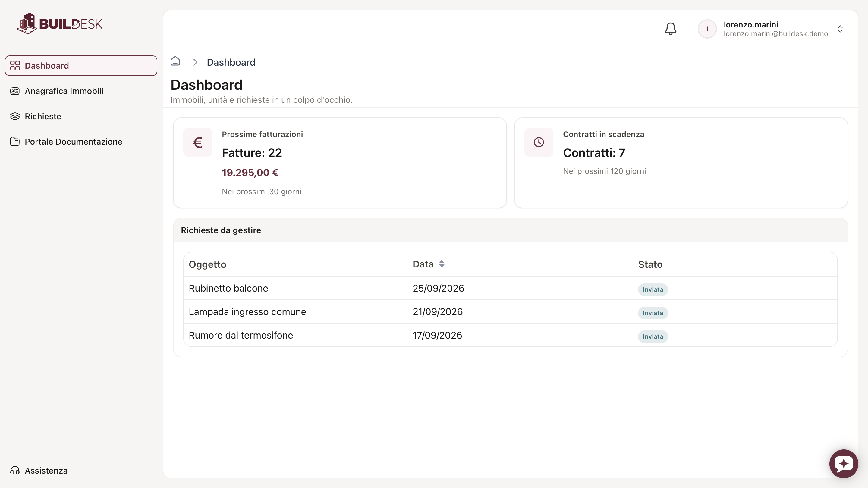Open the AI chat assistant bubble

(843, 464)
